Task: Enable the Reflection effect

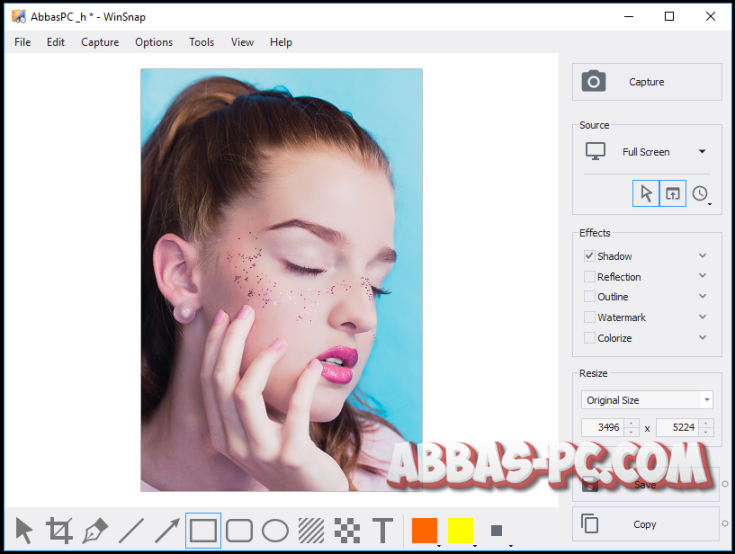Action: pos(590,277)
